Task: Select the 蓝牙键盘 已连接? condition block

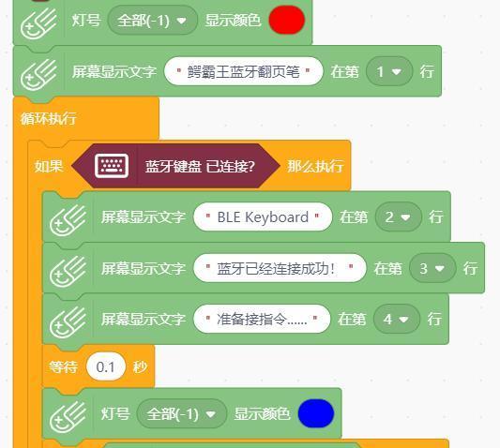Action: (175, 166)
